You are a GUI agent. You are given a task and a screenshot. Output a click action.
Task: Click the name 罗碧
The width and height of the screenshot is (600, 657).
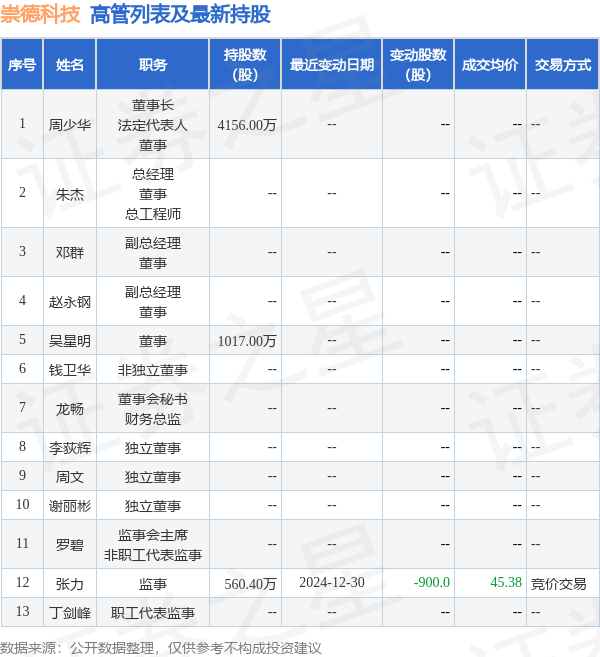click(x=70, y=544)
